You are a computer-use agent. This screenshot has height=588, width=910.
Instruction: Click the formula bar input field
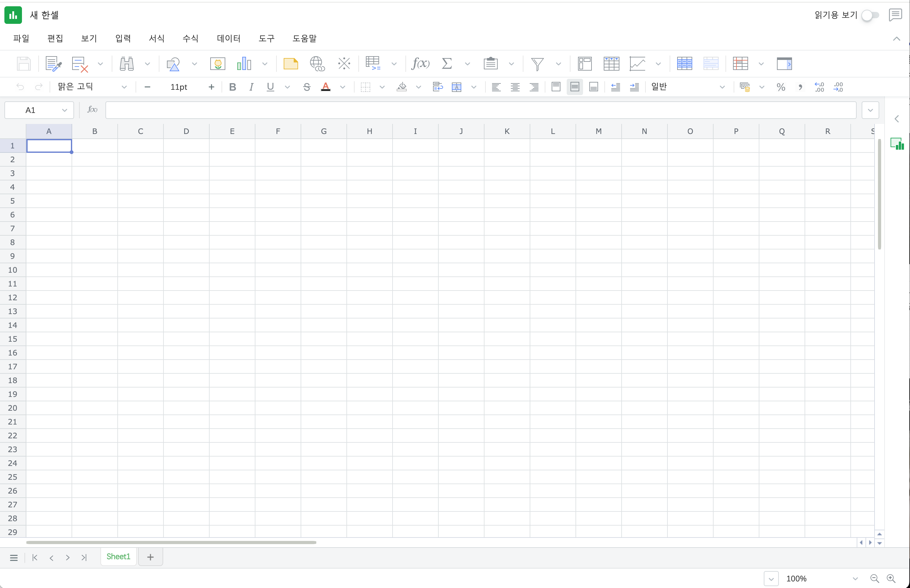480,110
